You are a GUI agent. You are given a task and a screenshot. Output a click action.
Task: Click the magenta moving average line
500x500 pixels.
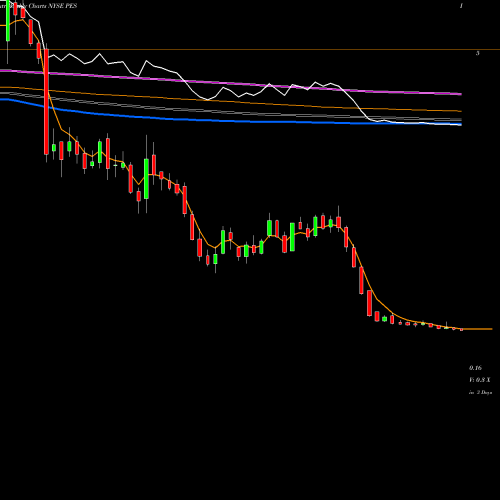(231, 82)
